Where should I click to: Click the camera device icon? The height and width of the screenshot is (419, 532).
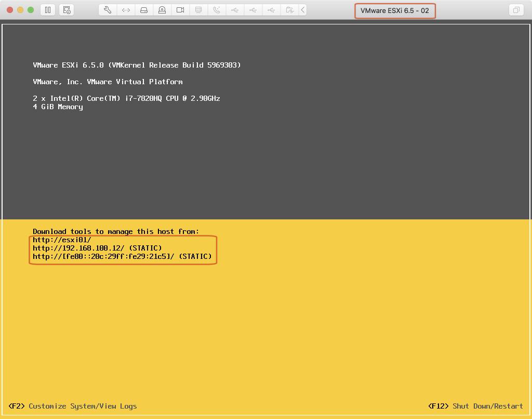point(180,10)
